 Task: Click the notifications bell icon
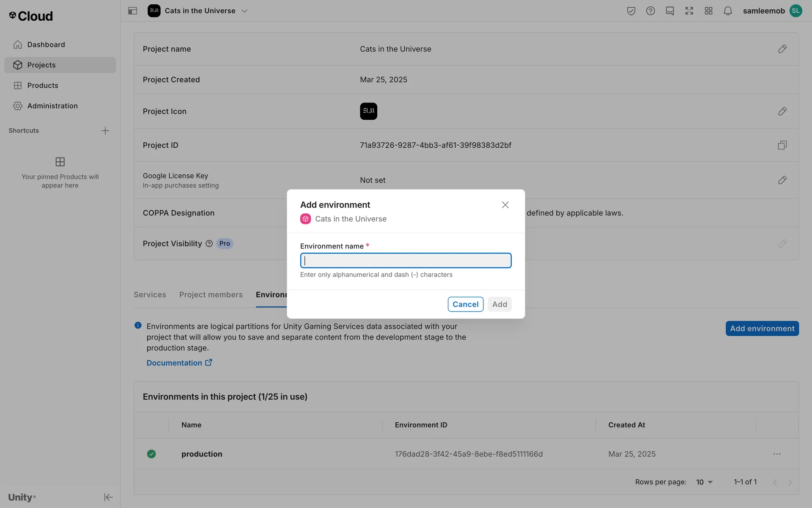coord(727,11)
